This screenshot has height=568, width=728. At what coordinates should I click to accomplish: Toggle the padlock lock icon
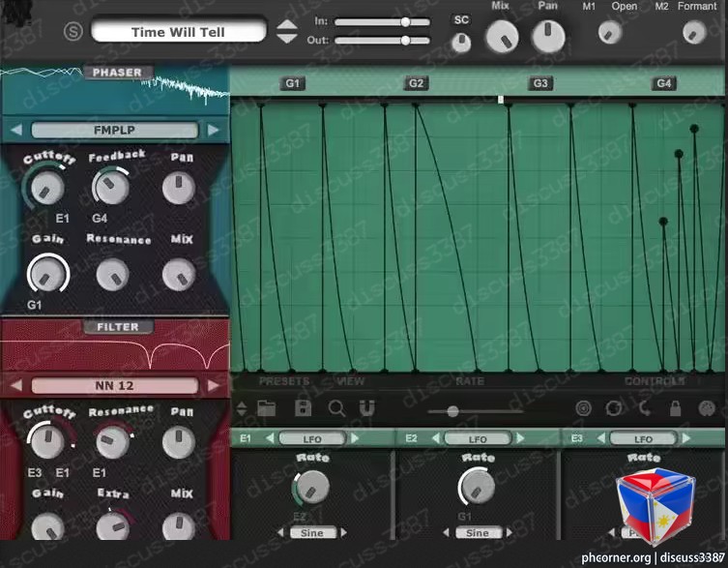tap(676, 408)
